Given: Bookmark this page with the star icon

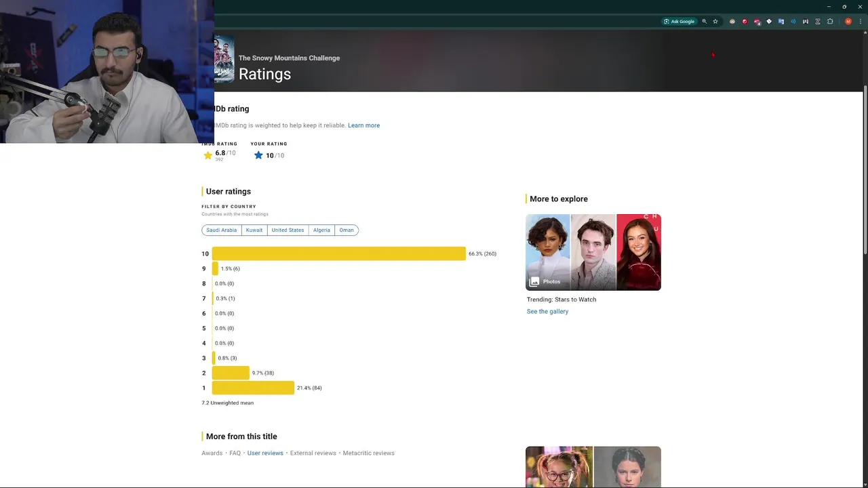Looking at the screenshot, I should click(x=715, y=21).
